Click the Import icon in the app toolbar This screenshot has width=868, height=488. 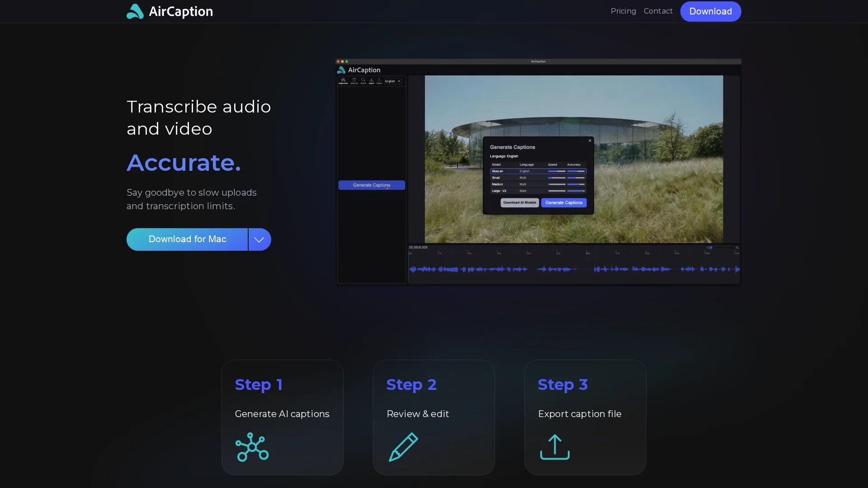click(371, 81)
